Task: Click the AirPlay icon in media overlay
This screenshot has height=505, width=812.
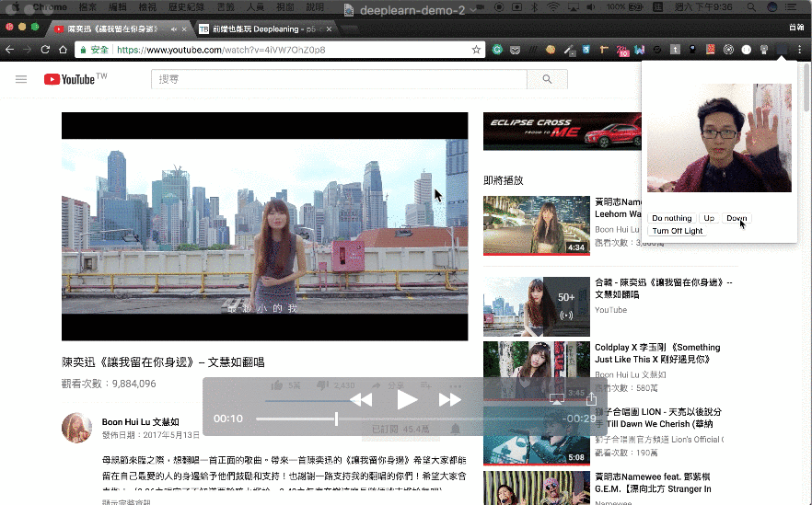Action: 557,399
